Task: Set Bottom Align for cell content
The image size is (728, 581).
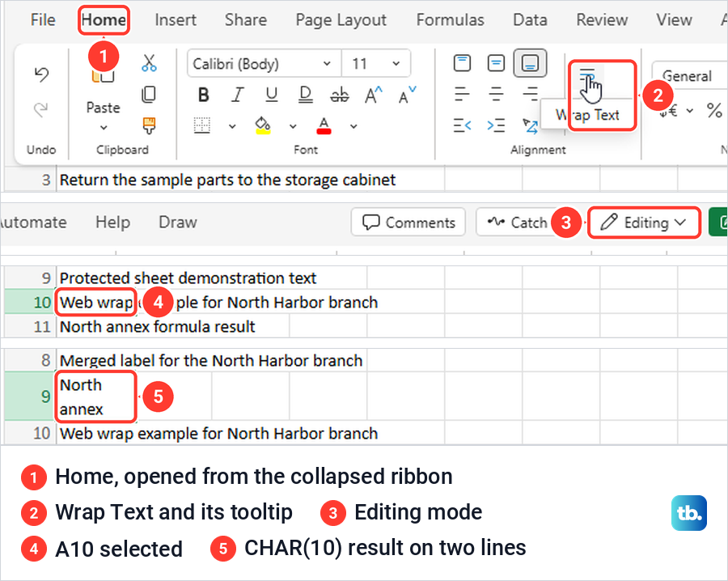Action: pos(530,62)
